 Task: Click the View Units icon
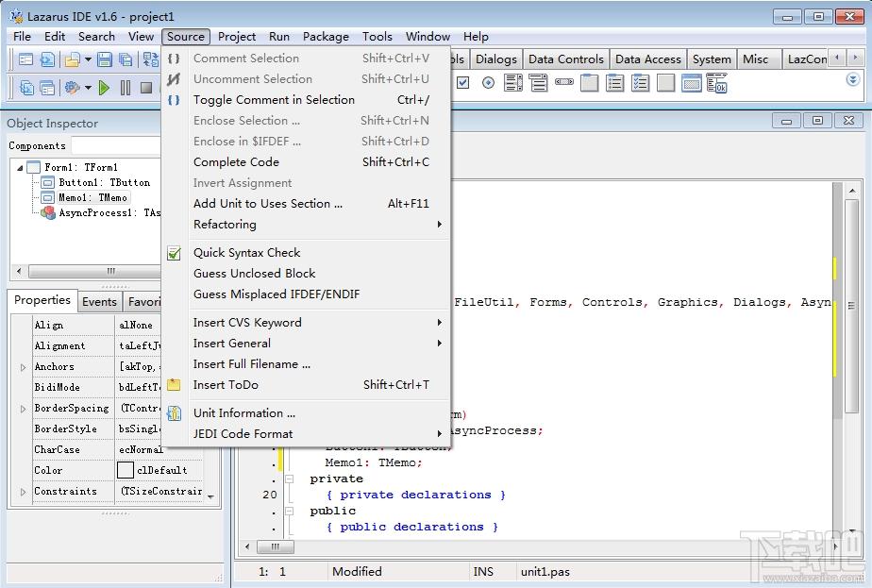pyautogui.click(x=26, y=88)
